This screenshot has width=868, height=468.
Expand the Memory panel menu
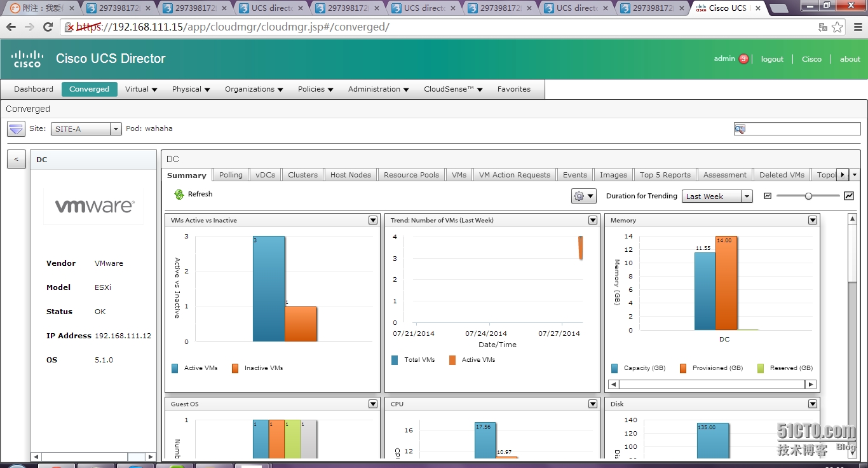pos(813,220)
